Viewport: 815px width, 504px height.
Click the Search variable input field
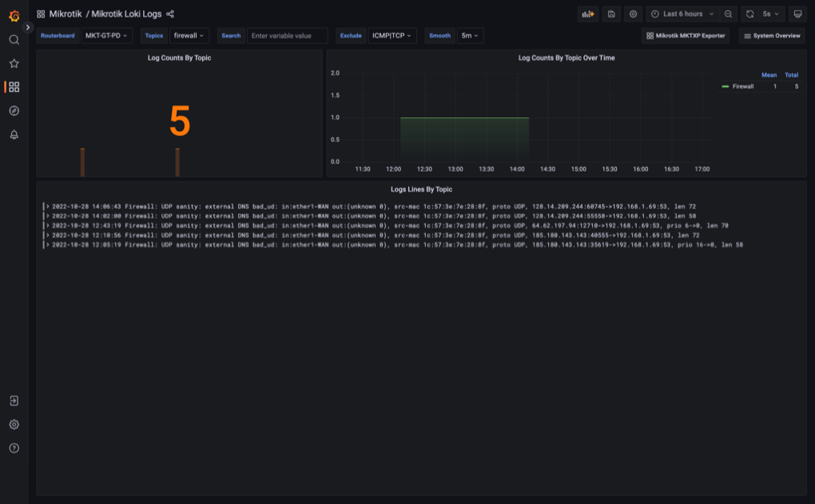click(x=287, y=36)
